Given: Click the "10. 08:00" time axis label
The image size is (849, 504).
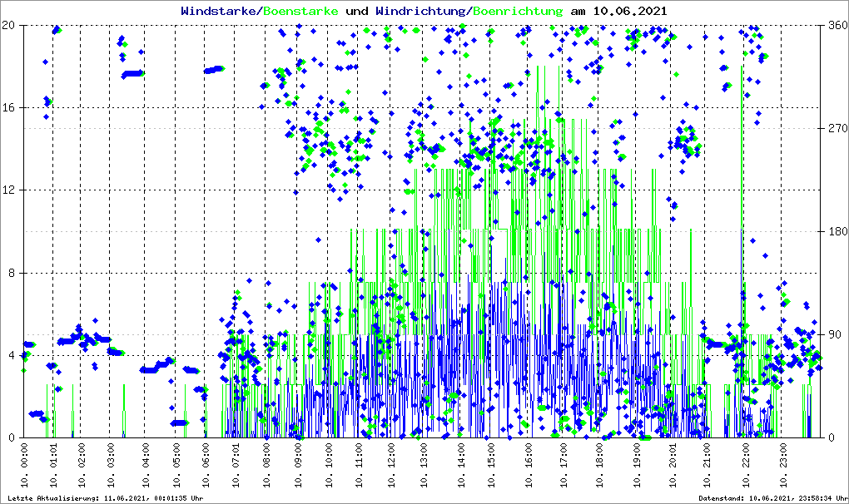Looking at the screenshot, I should [266, 466].
